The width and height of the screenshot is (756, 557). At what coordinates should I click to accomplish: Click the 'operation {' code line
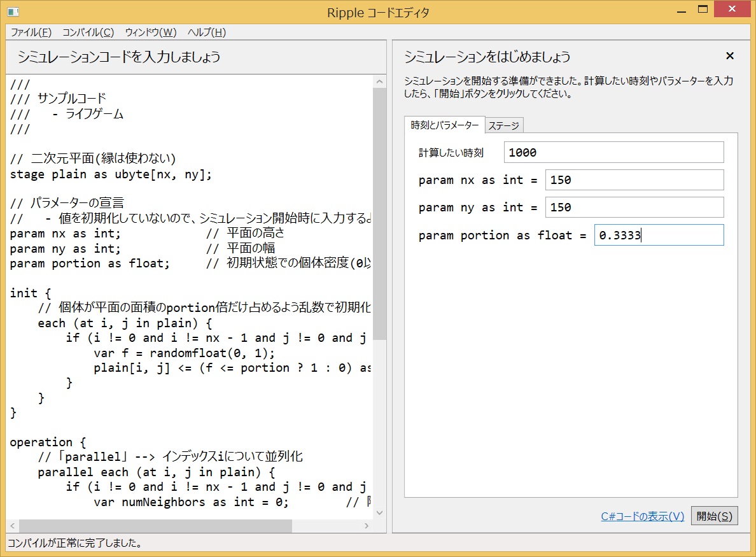click(48, 442)
